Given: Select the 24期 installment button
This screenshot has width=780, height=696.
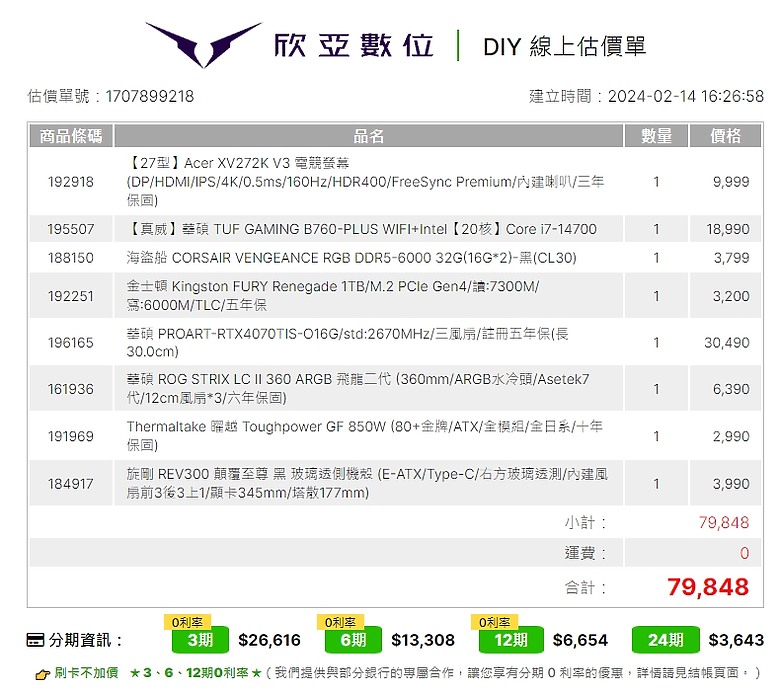Looking at the screenshot, I should [666, 640].
